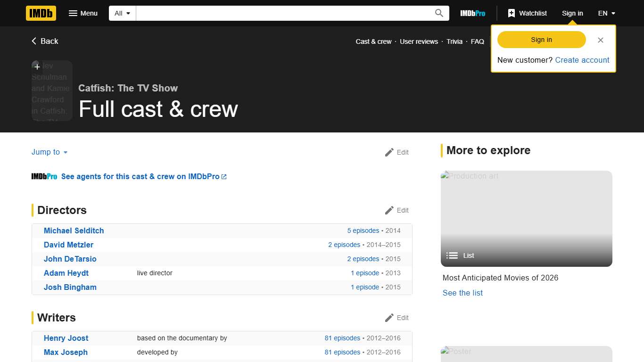Click the List icon on the production art
Viewport: 644px width, 362px height.
(x=453, y=255)
